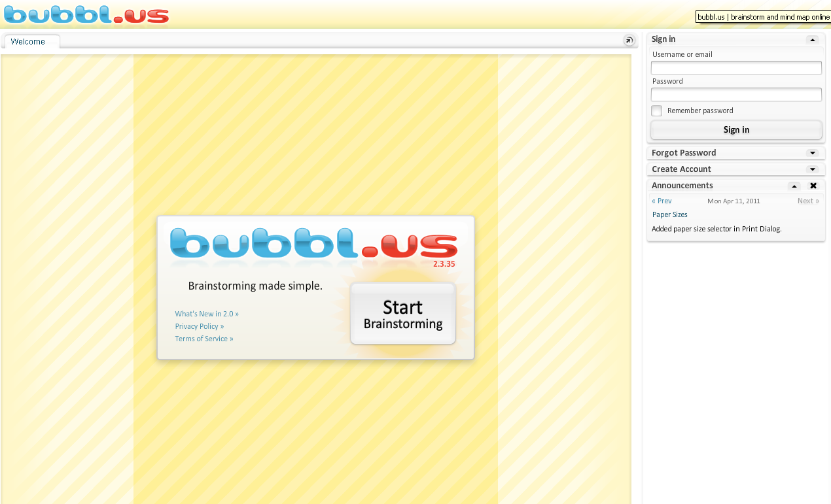
Task: Collapse the Sign in panel
Action: [813, 40]
